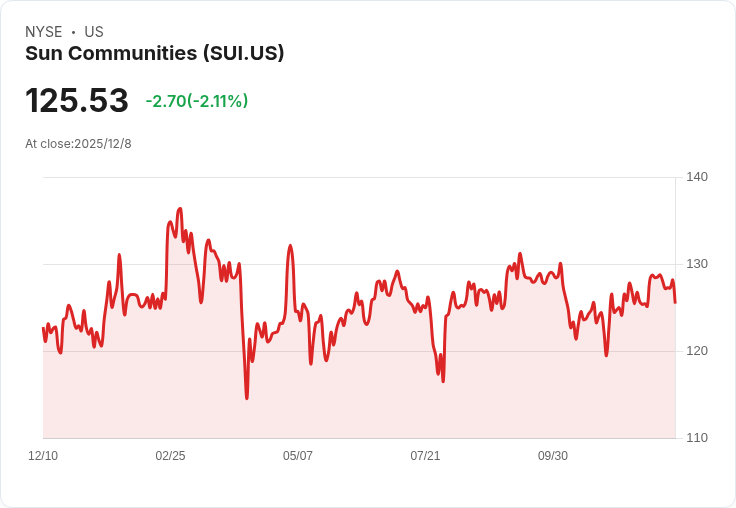The image size is (736, 508).
Task: Select the 02/25 date on x-axis
Action: pos(170,456)
